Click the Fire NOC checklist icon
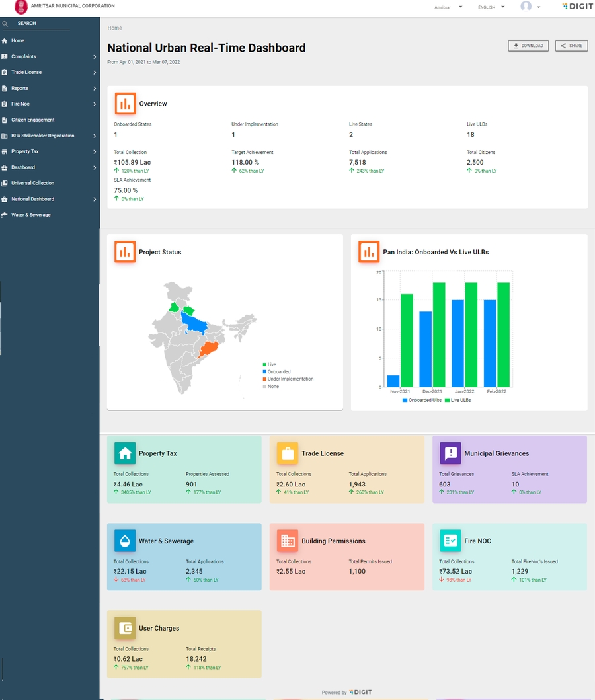Screen dimensions: 595x700 [450, 541]
